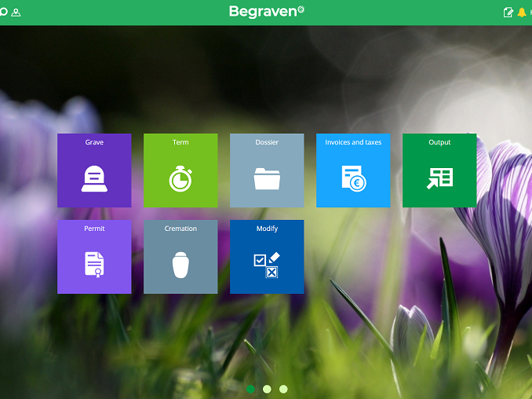Open the yellow notification bell

[x=522, y=13]
